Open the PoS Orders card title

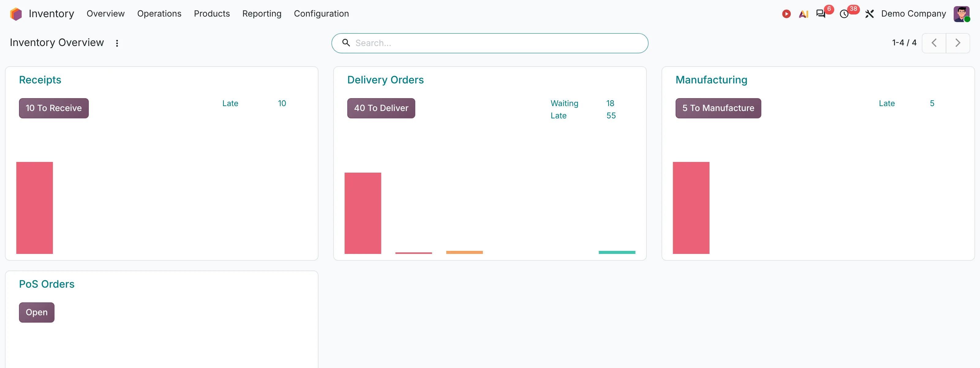(x=47, y=284)
